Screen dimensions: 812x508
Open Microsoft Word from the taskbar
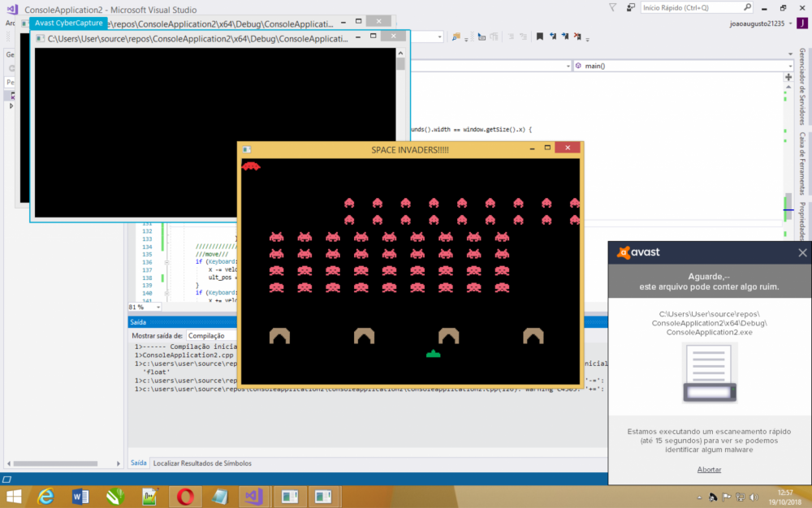point(80,497)
